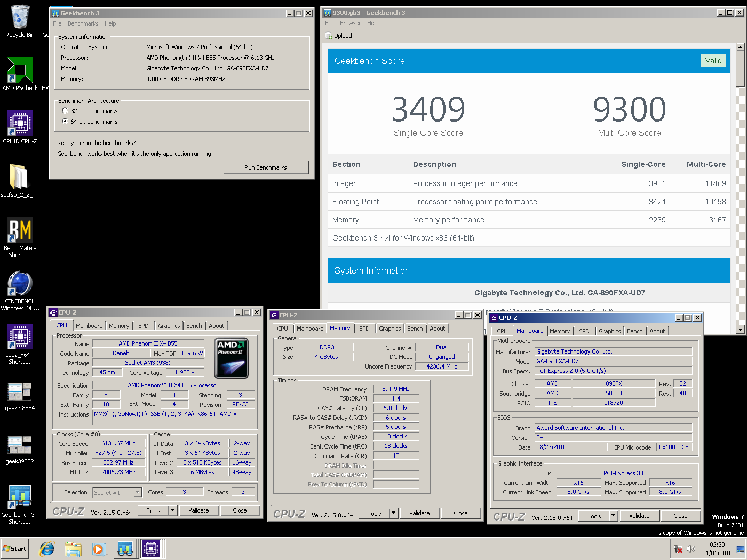This screenshot has height=560, width=747.
Task: Click Tools button in Memory window
Action: pyautogui.click(x=374, y=514)
